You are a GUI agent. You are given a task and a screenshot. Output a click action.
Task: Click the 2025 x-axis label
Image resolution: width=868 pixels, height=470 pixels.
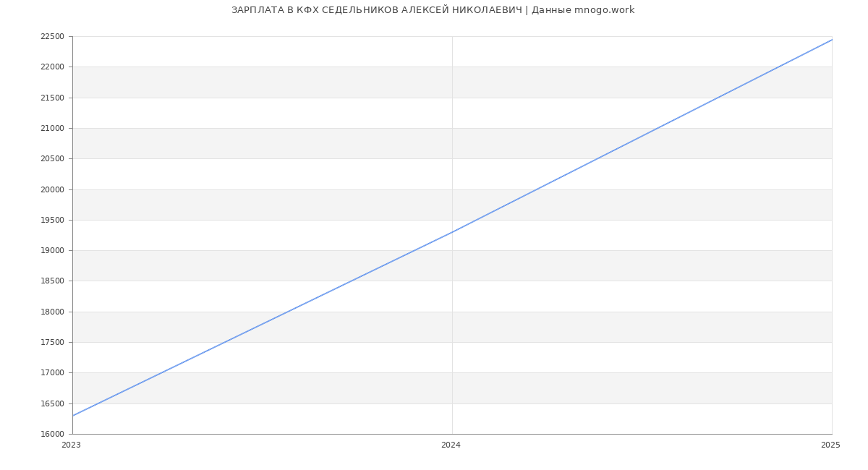tap(830, 445)
